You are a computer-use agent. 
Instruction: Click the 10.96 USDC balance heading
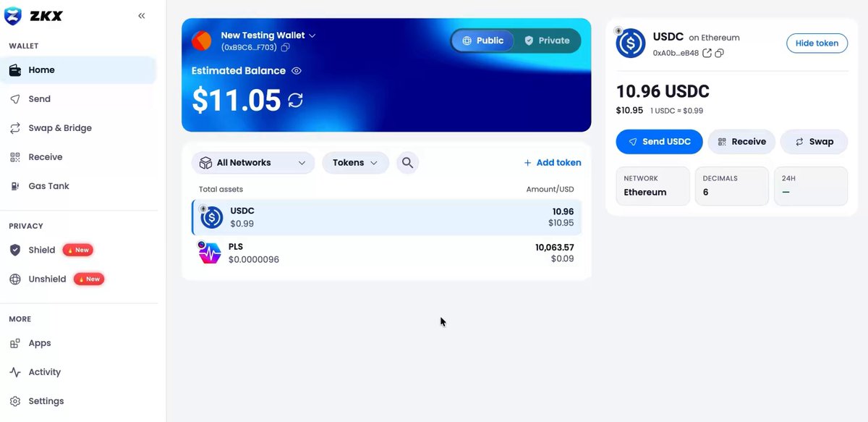point(663,92)
